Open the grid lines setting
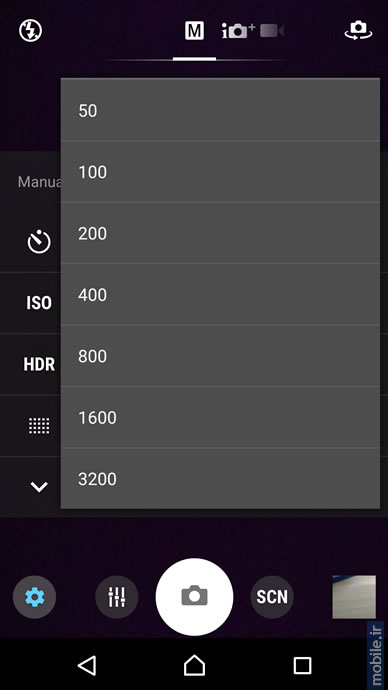 click(39, 426)
